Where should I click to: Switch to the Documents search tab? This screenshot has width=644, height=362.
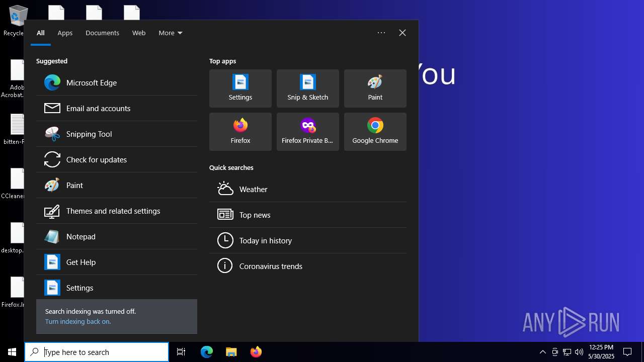point(102,33)
